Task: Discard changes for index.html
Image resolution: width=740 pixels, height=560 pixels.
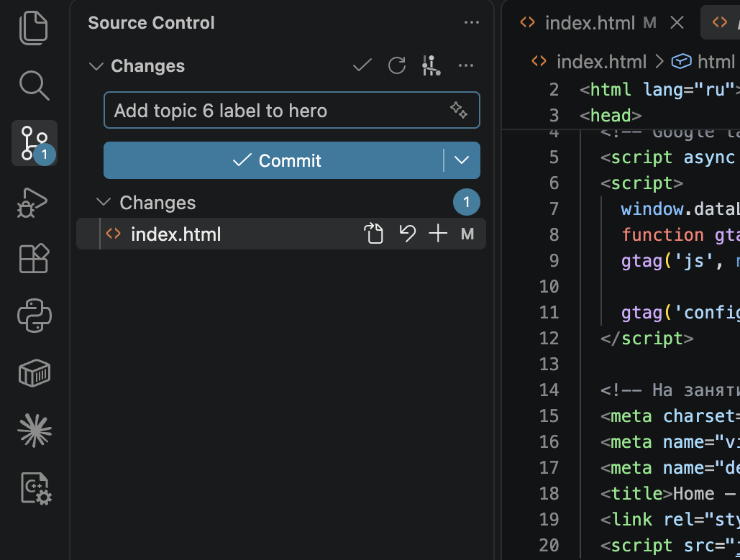Action: 407,234
